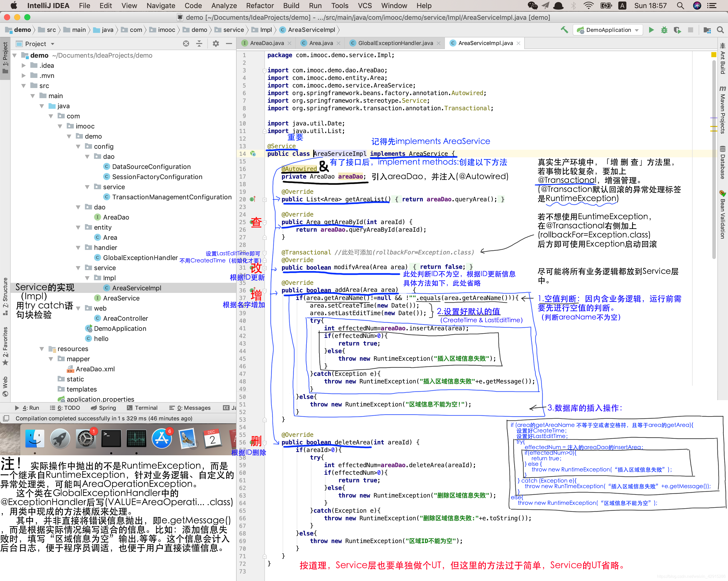Expand the .idea folder
The image size is (728, 581).
[23, 66]
